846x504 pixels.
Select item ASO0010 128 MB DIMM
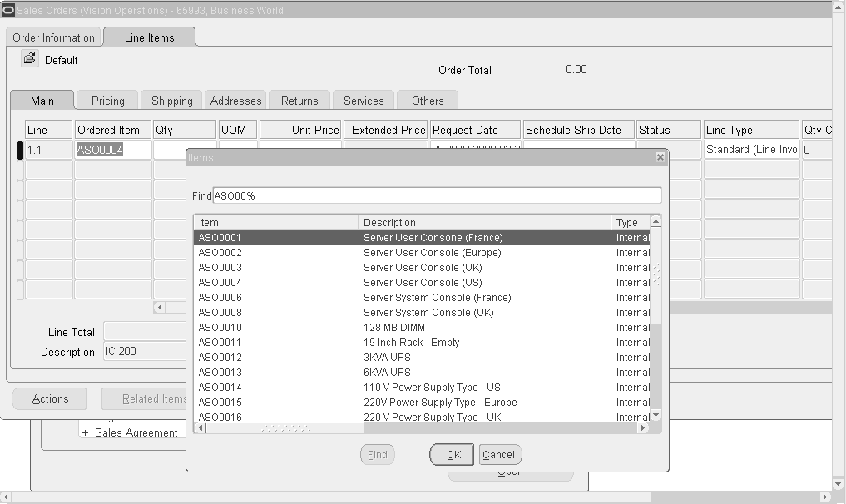coord(422,328)
